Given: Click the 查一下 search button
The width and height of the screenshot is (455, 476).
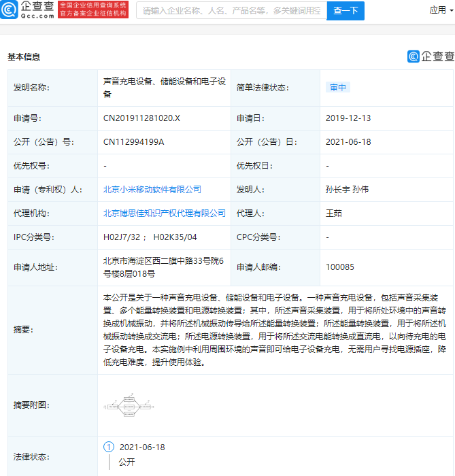Looking at the screenshot, I should click(346, 11).
